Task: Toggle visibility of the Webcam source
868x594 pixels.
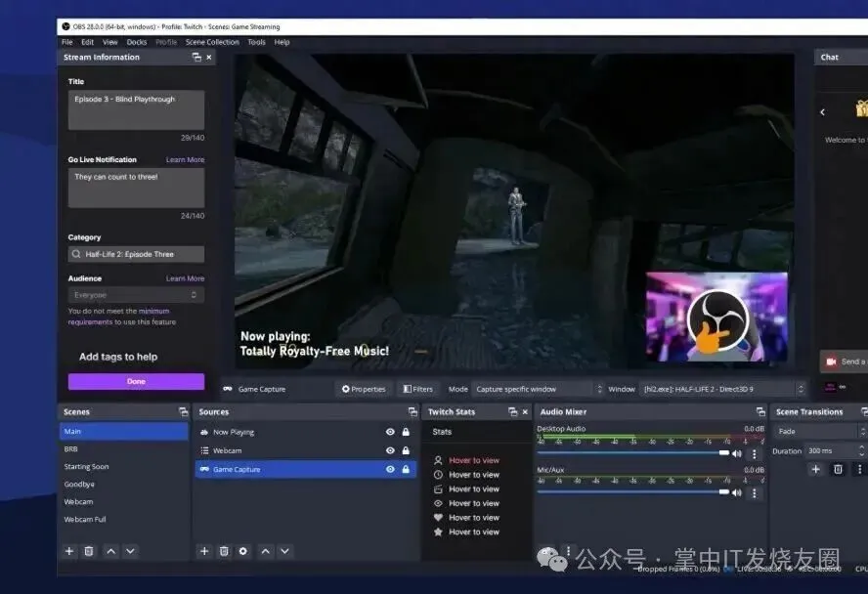Action: 390,450
